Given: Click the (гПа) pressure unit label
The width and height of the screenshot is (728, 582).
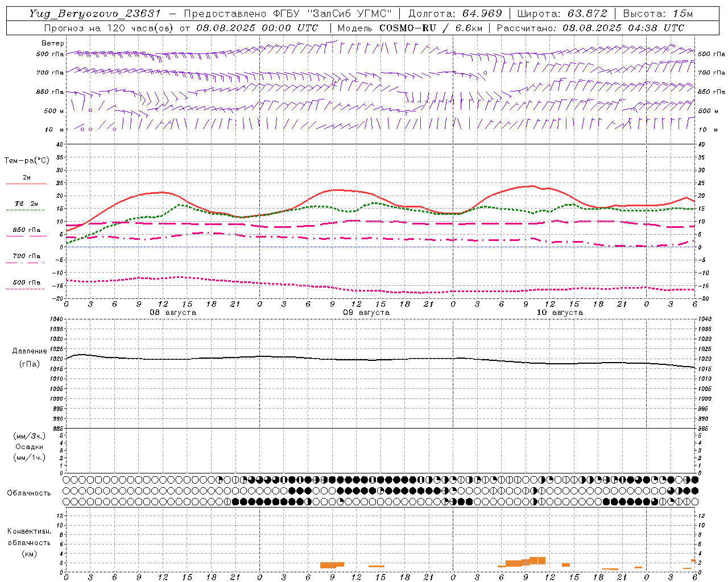Looking at the screenshot, I should (30, 364).
